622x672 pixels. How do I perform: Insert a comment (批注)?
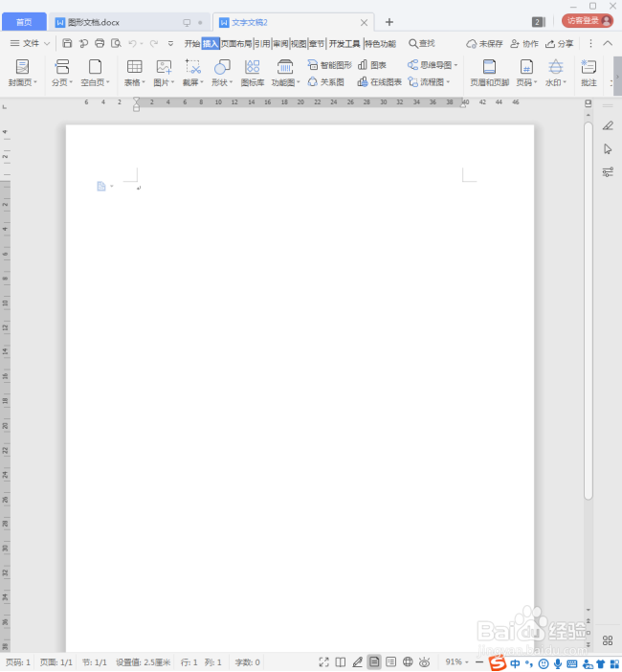(x=589, y=73)
